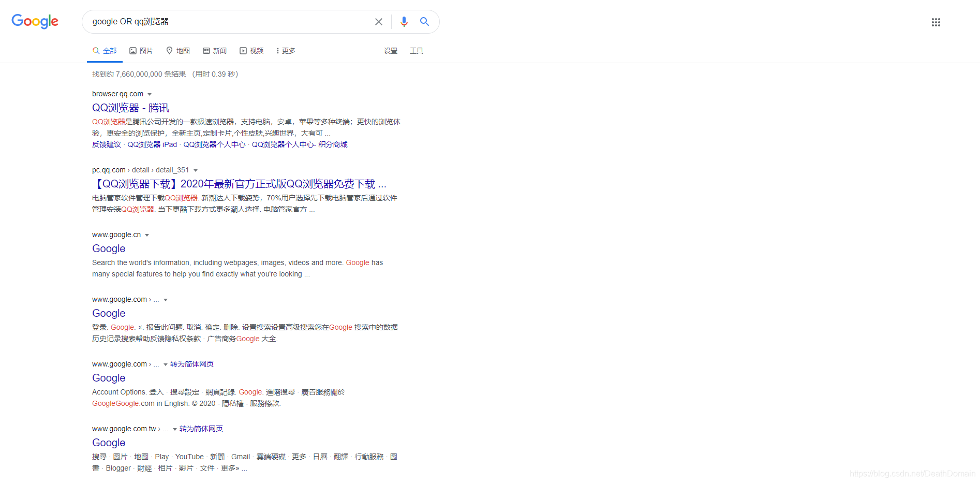980x483 pixels.
Task: Open the QQ浏览器 - 腾讯 result
Action: pos(131,108)
